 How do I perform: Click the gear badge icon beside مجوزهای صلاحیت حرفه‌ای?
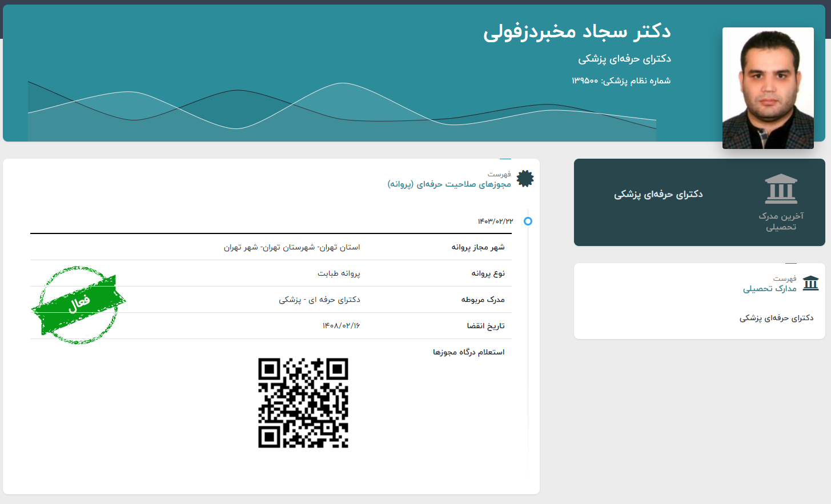pyautogui.click(x=524, y=178)
